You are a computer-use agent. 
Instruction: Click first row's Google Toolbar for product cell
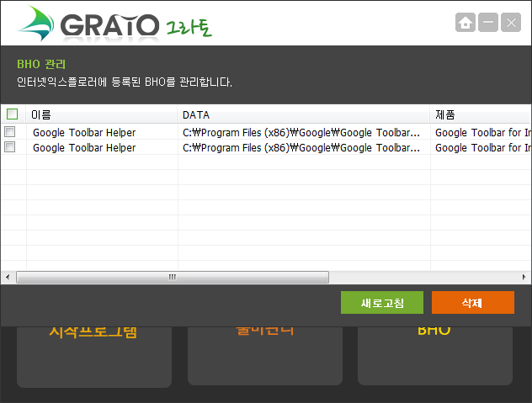pos(483,133)
